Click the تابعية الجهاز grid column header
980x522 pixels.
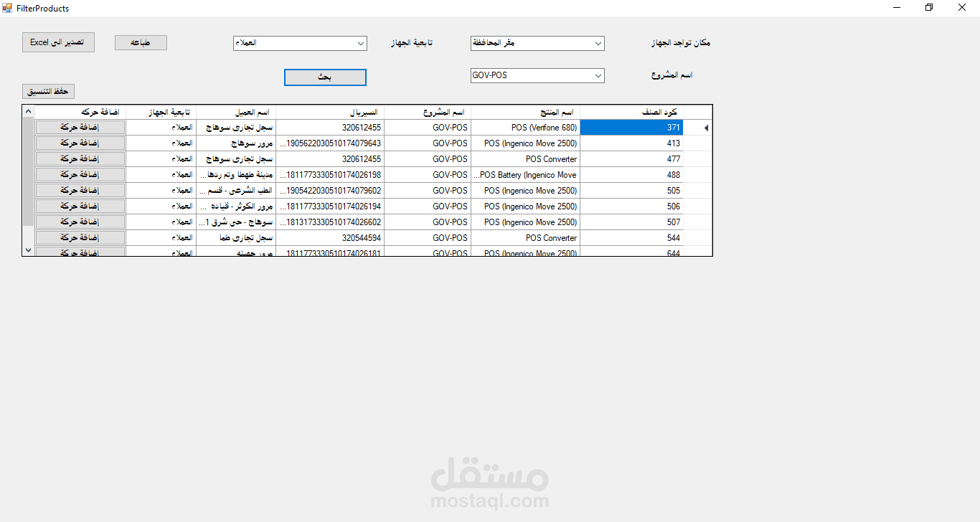point(161,113)
